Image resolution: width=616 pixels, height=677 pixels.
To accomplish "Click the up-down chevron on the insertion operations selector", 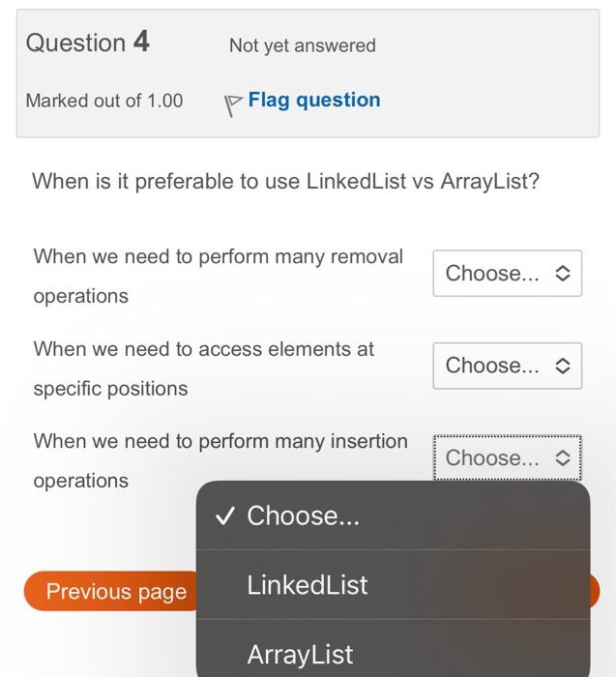I will 563,458.
